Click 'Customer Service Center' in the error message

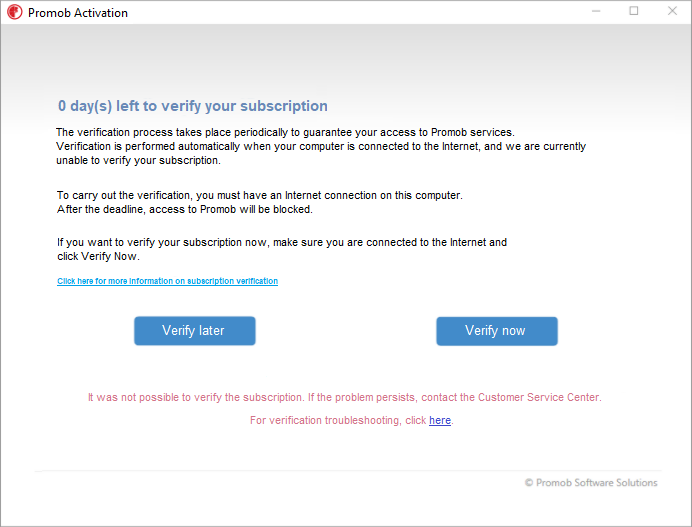tap(539, 397)
